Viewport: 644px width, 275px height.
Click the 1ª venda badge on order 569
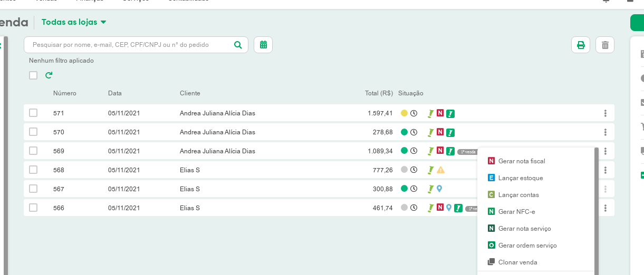[x=467, y=152]
